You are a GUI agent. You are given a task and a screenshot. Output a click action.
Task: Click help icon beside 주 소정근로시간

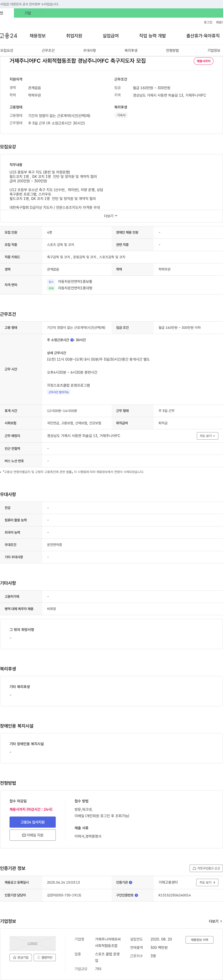point(72,340)
